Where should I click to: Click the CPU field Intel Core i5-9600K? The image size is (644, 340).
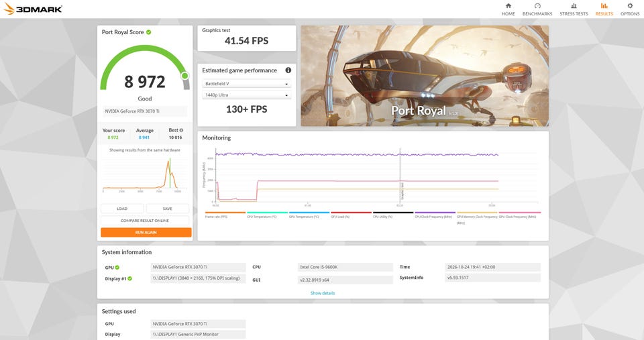pyautogui.click(x=345, y=268)
